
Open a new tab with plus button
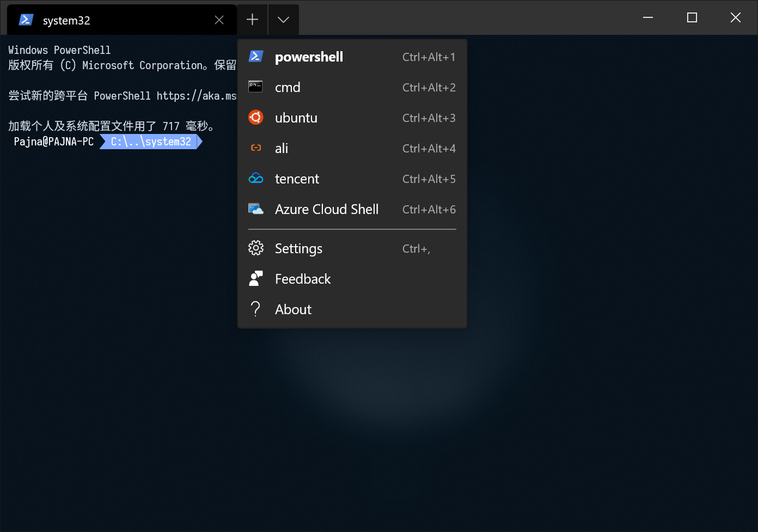coord(252,20)
